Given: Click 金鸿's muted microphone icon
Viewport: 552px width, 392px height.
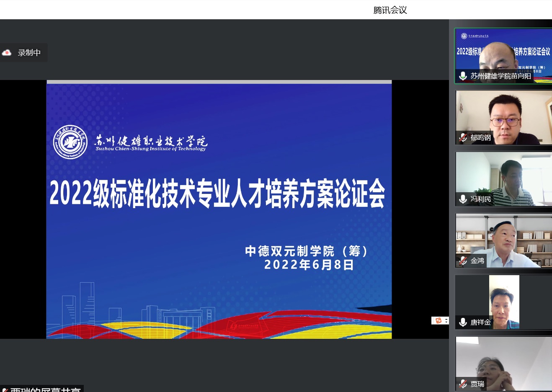Looking at the screenshot, I should (463, 260).
